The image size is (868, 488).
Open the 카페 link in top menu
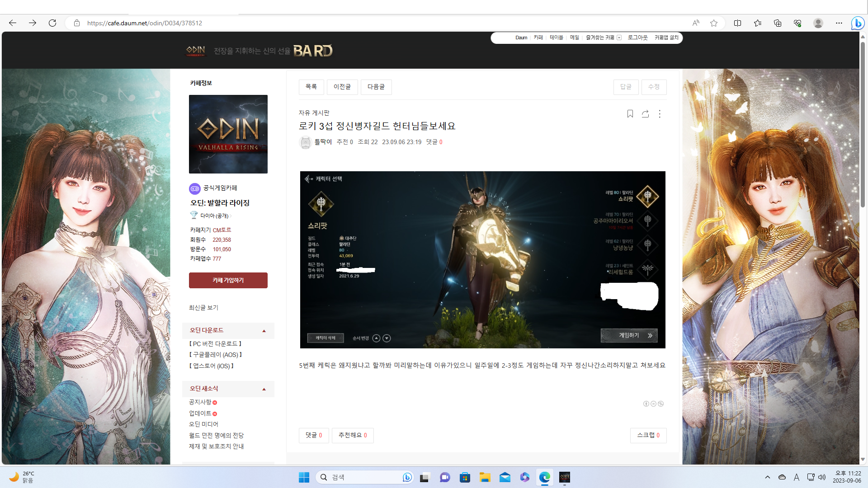(538, 38)
